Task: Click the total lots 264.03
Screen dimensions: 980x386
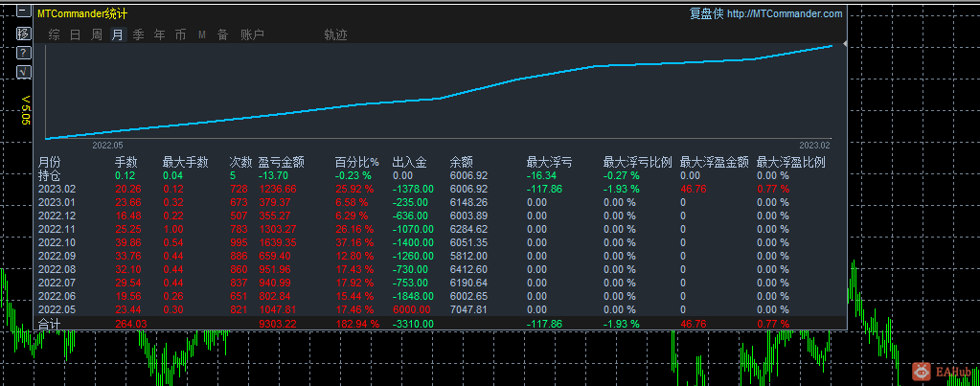Action: (x=130, y=324)
